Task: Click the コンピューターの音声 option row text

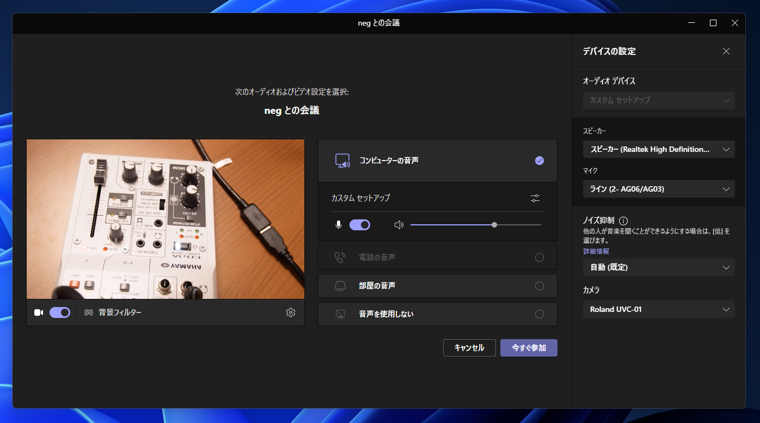Action: pos(389,161)
